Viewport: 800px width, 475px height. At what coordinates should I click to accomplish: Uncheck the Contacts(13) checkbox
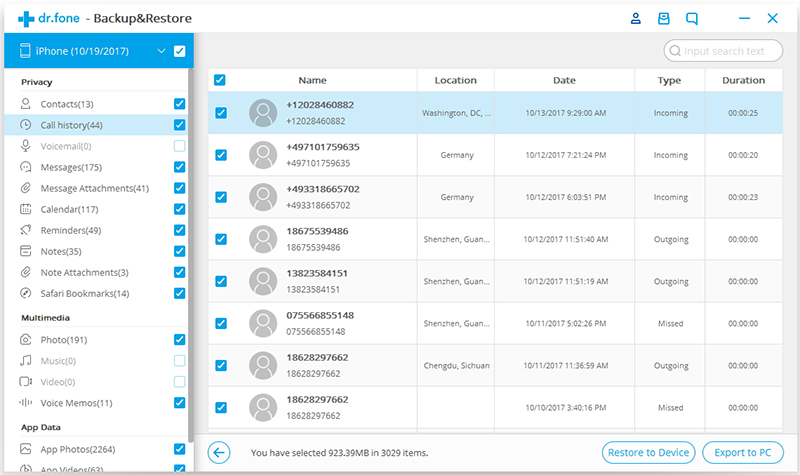coord(180,104)
